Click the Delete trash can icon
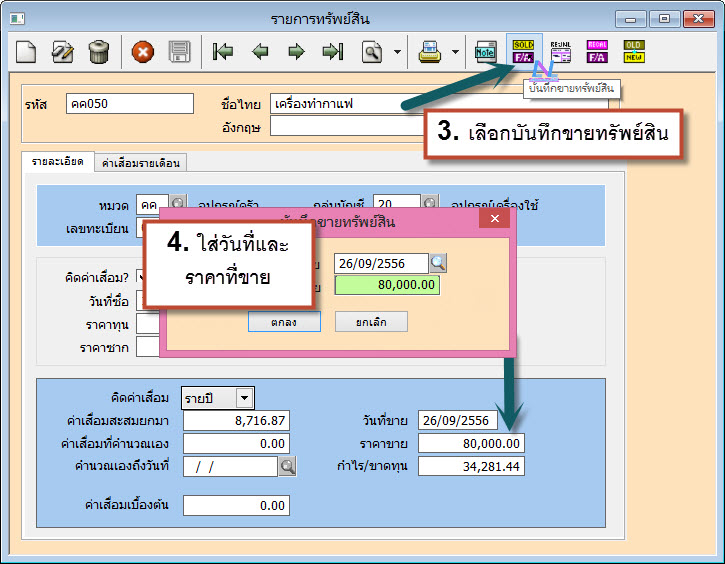This screenshot has height=564, width=725. click(x=98, y=51)
